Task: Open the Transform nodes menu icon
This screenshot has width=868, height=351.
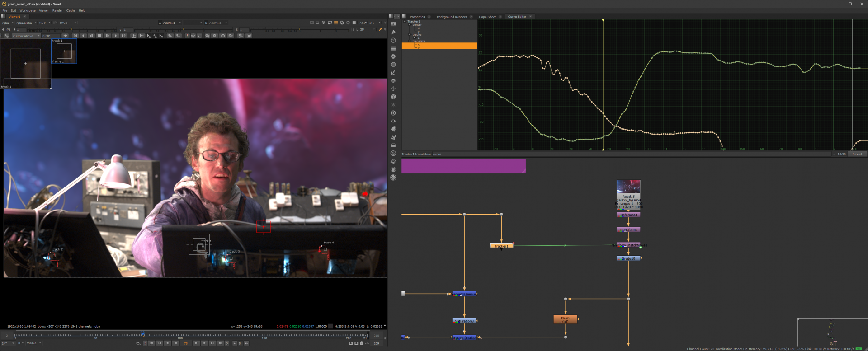Action: [x=393, y=89]
